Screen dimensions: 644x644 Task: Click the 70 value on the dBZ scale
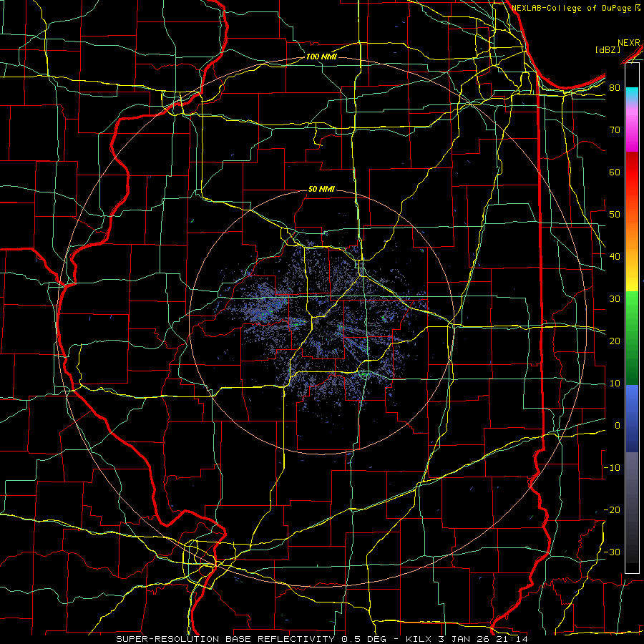click(615, 130)
